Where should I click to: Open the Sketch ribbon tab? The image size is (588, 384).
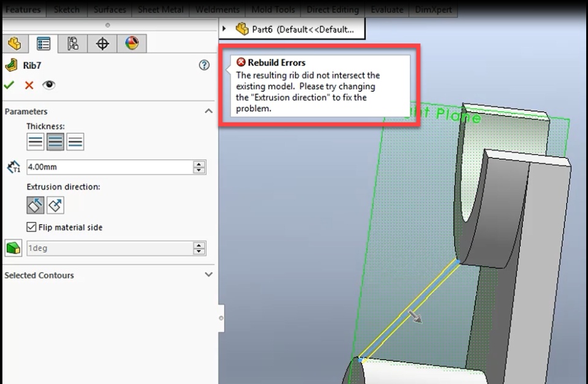(67, 9)
